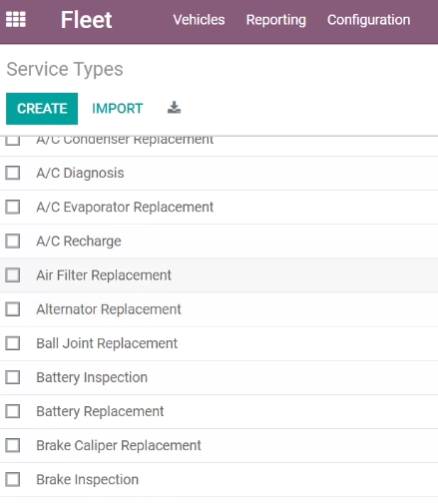Open the apps grid menu icon

[16, 20]
